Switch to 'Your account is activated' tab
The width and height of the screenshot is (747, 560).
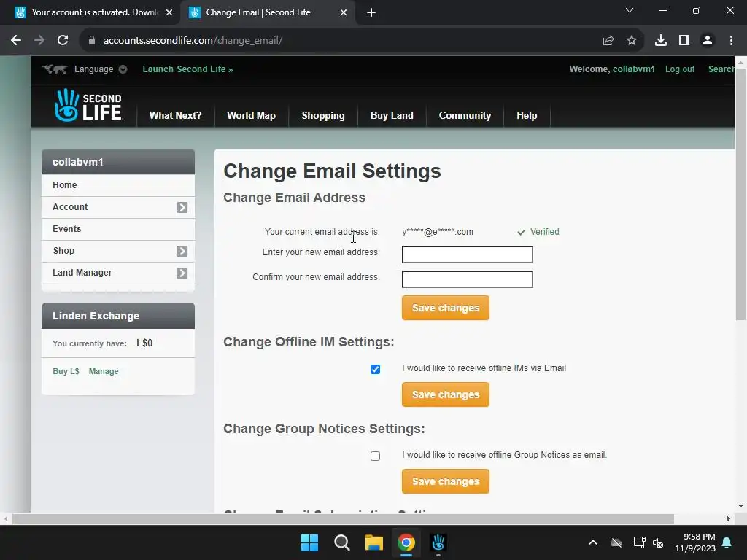94,12
